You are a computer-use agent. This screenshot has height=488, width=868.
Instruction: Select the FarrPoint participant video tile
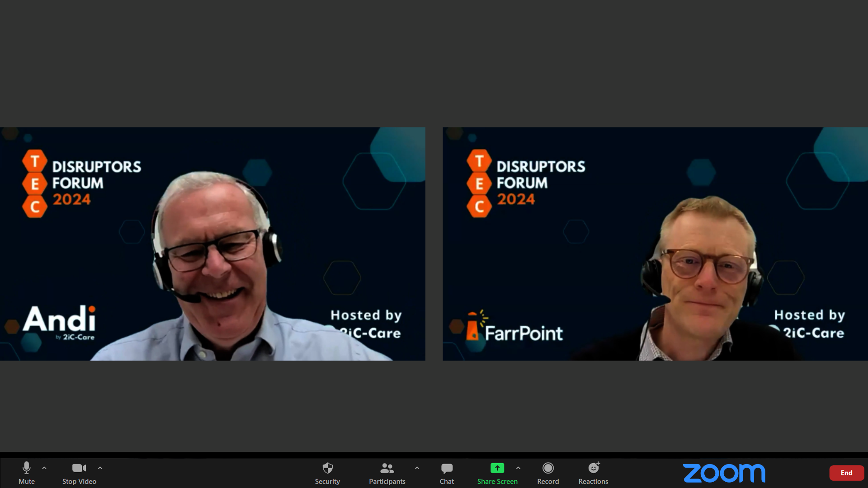(655, 244)
